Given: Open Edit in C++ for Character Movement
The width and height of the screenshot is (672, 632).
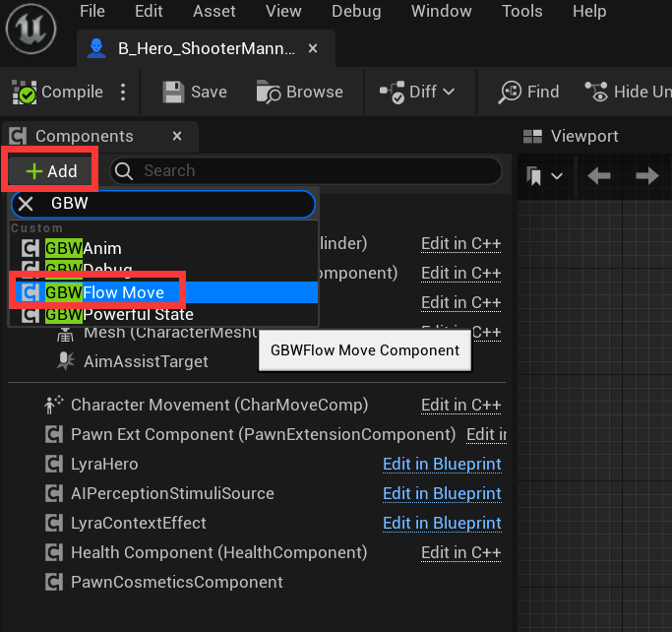Looking at the screenshot, I should 461,406.
